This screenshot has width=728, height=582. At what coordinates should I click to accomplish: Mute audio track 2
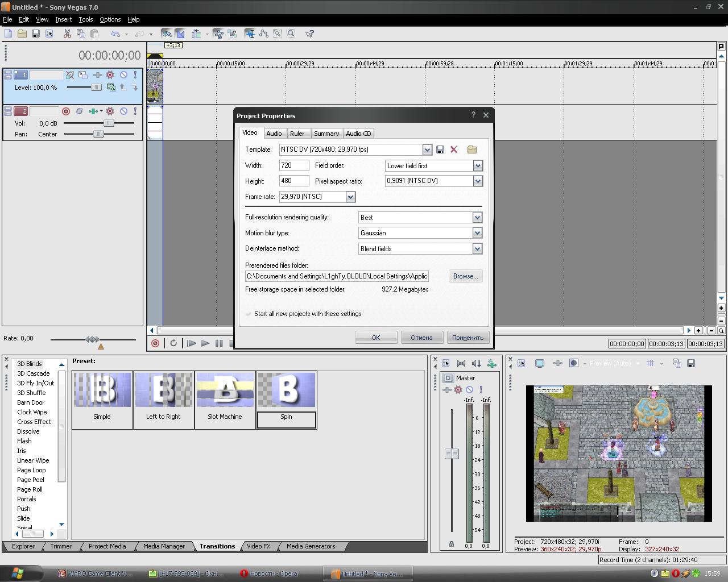123,111
